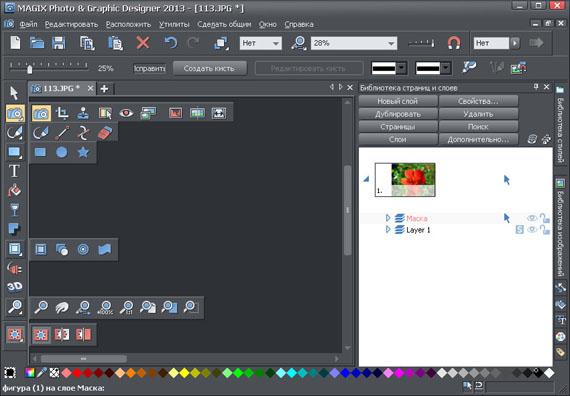Undo the last action
570x396 pixels.
(x=170, y=43)
